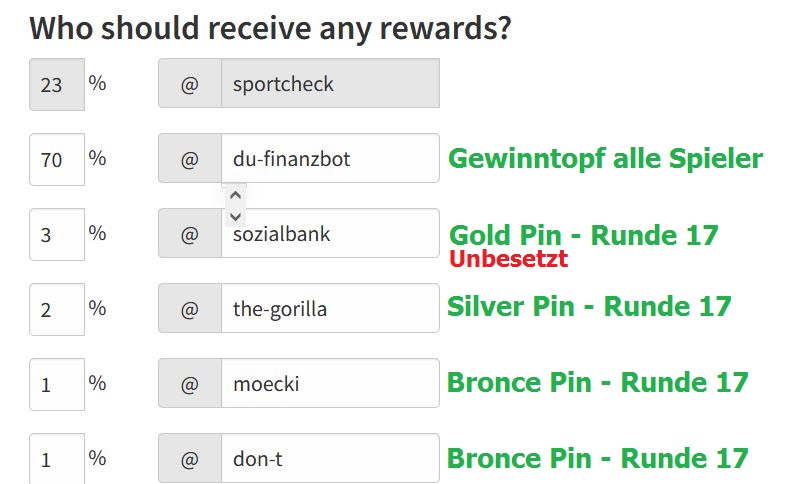Click the @ icon beside moecki
Image resolution: width=805 pixels, height=484 pixels.
tap(190, 383)
